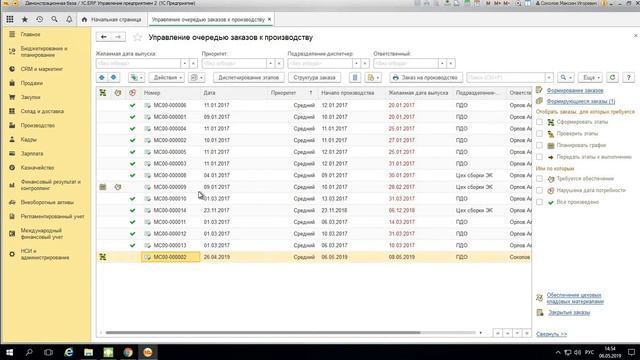Open the History clock icon
Image resolution: width=640 pixels, height=360 pixels.
(40, 20)
